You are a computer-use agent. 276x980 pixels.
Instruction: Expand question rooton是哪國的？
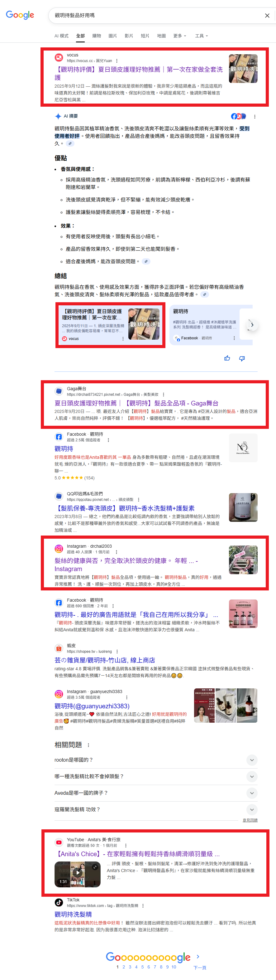(156, 760)
